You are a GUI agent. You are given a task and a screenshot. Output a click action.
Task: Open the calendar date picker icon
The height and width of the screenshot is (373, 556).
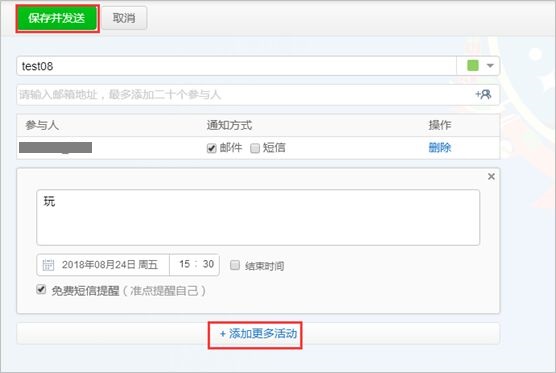[x=48, y=265]
